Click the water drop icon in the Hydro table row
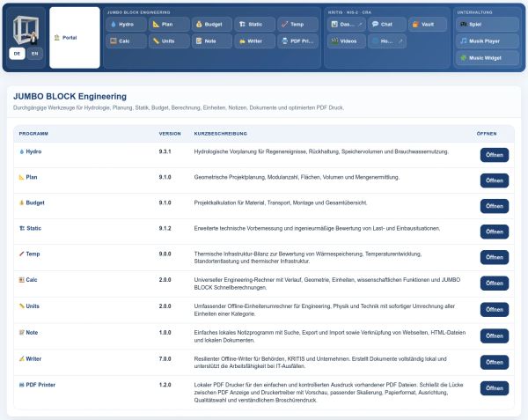Viewport: 528px width, 420px height. 21,152
